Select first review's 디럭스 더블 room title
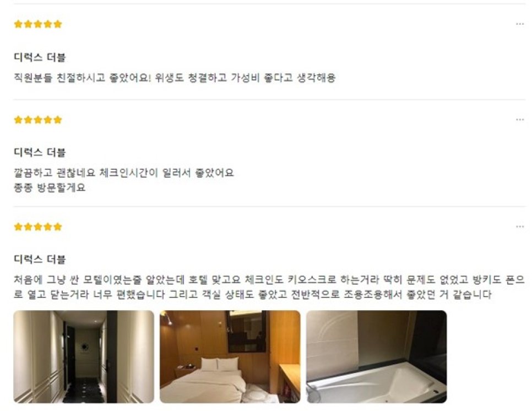Viewport: 532px width, 411px height. 40,57
